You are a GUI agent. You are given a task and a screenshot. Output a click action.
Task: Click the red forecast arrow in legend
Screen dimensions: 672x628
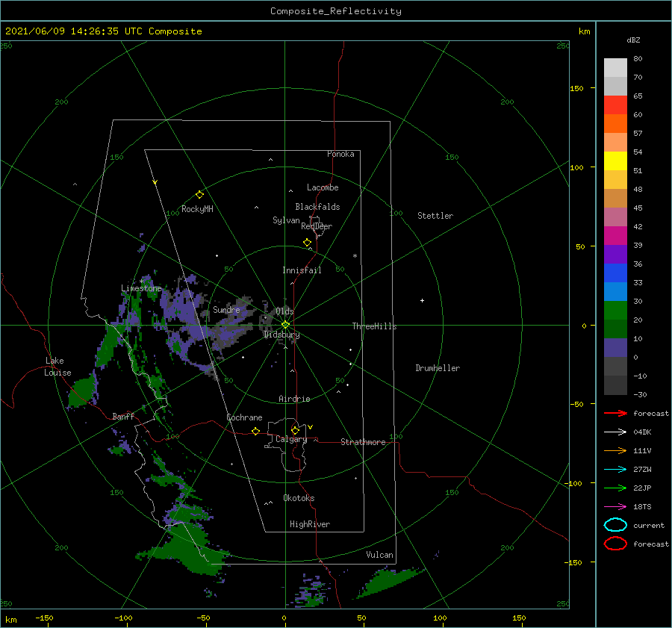pos(615,413)
